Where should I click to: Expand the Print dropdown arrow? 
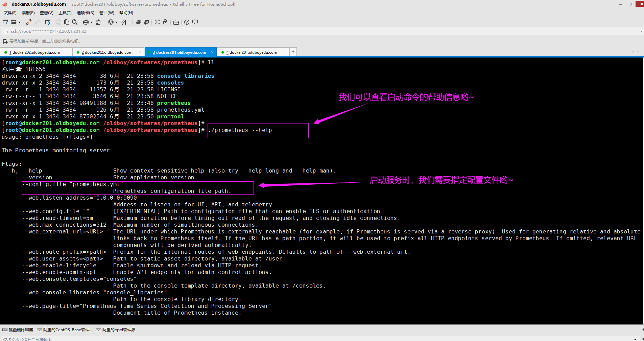pos(91,22)
